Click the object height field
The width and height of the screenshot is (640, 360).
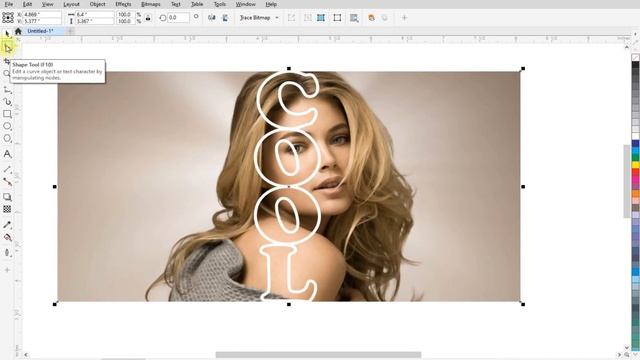(x=95, y=21)
